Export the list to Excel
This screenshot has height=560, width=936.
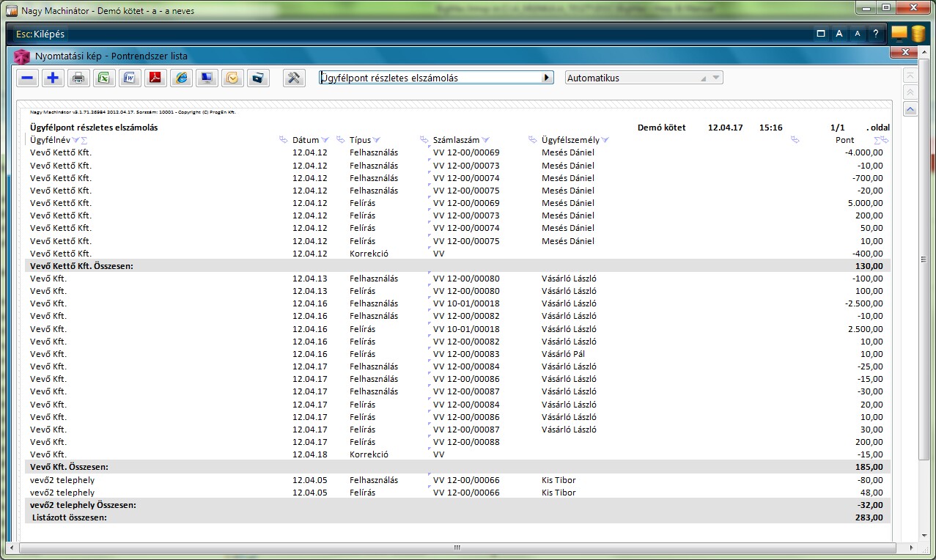click(x=104, y=78)
